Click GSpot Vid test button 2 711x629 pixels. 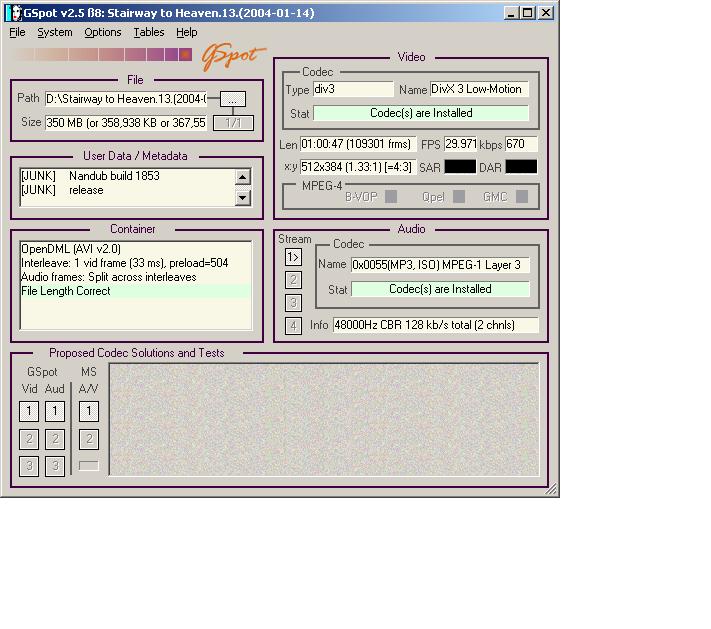tap(29, 439)
